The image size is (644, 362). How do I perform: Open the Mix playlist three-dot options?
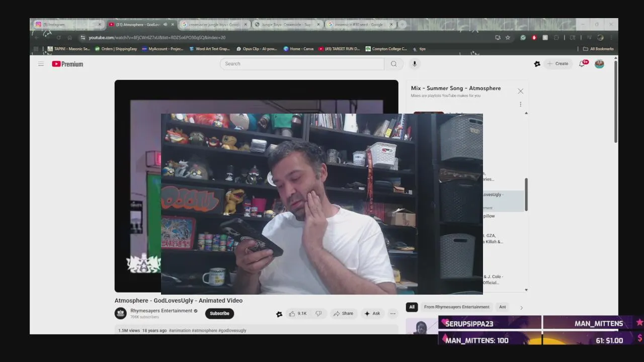click(520, 105)
